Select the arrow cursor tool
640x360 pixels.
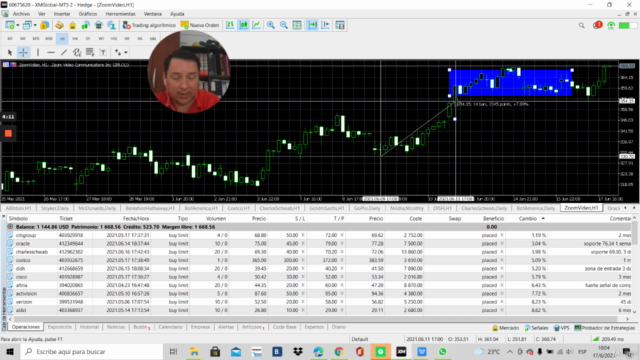point(10,52)
